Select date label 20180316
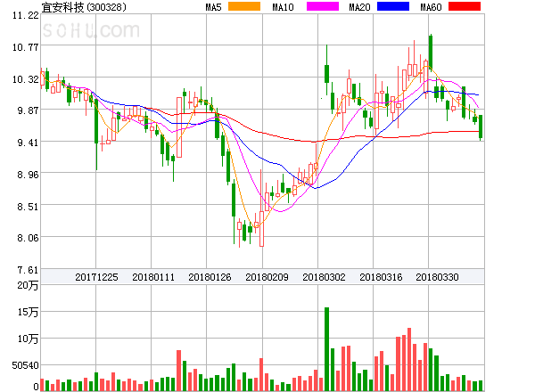 [x=381, y=277]
